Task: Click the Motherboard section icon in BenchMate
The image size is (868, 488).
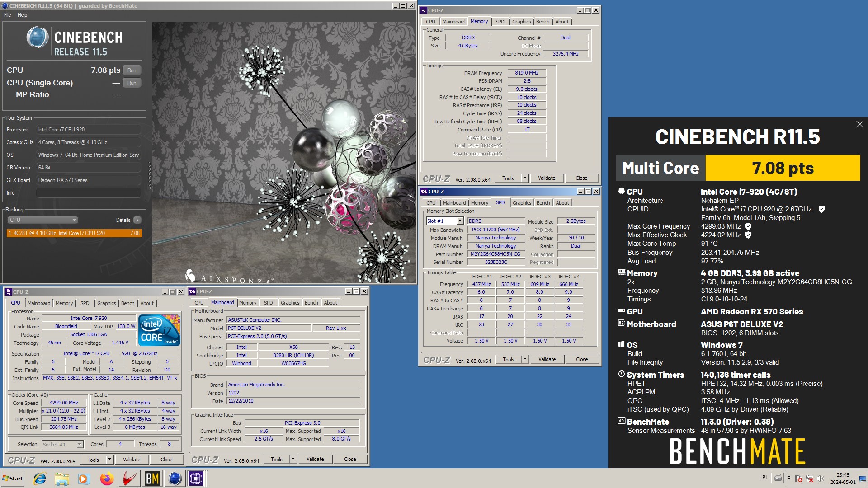Action: (622, 324)
